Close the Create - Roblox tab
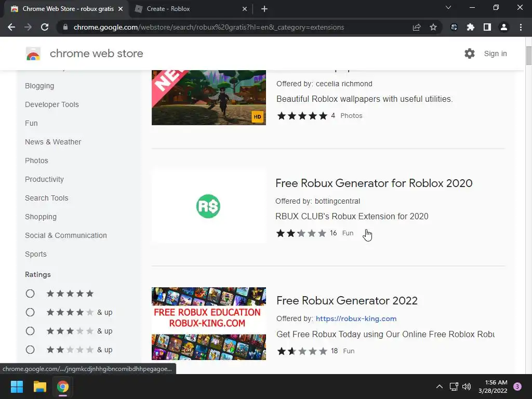Screen dimensions: 532x399 click(x=245, y=9)
